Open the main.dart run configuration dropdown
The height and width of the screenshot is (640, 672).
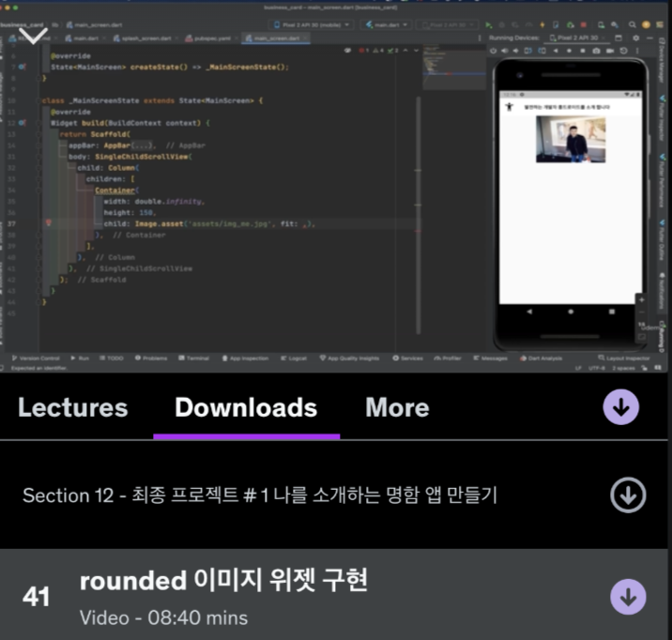pyautogui.click(x=387, y=24)
